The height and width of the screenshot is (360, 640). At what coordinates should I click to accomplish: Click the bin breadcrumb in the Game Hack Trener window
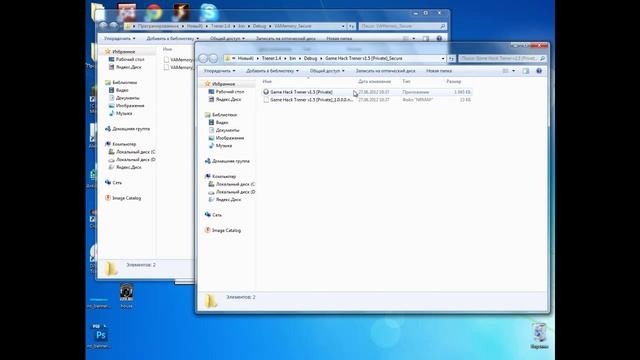pos(293,59)
